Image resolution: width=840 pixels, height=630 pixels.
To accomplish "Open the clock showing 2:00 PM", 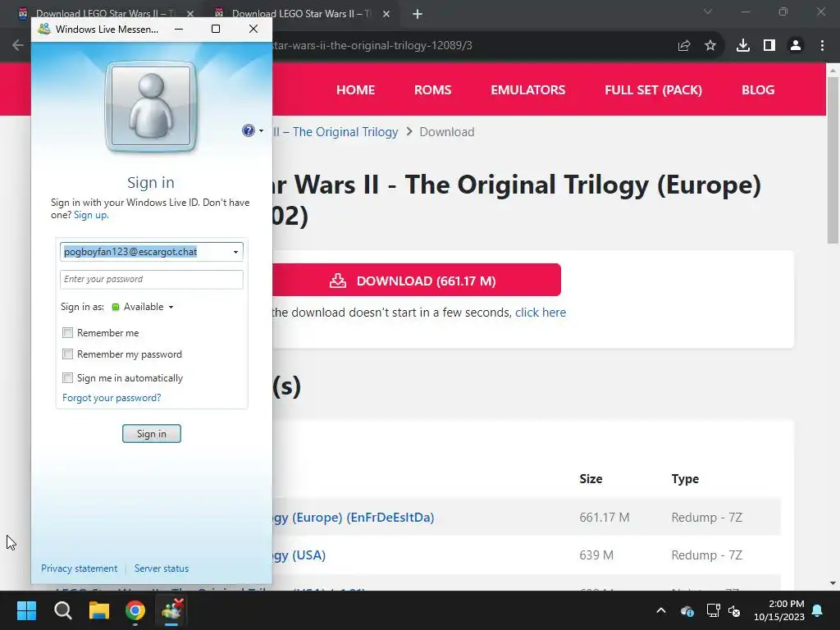I will 779,610.
